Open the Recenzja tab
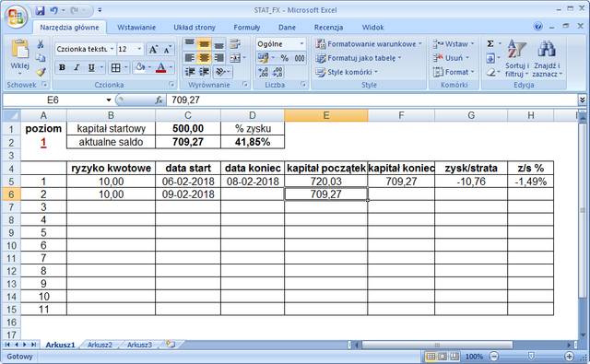 328,28
